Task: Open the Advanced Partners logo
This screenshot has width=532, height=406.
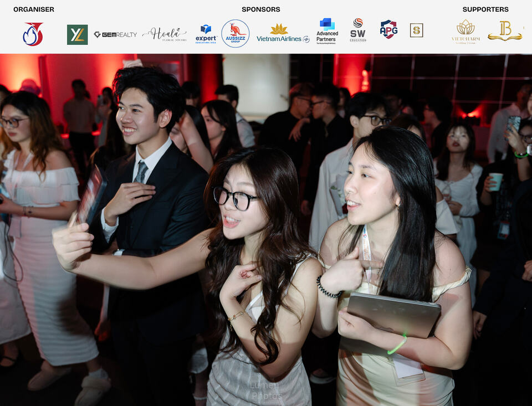Action: 327,31
